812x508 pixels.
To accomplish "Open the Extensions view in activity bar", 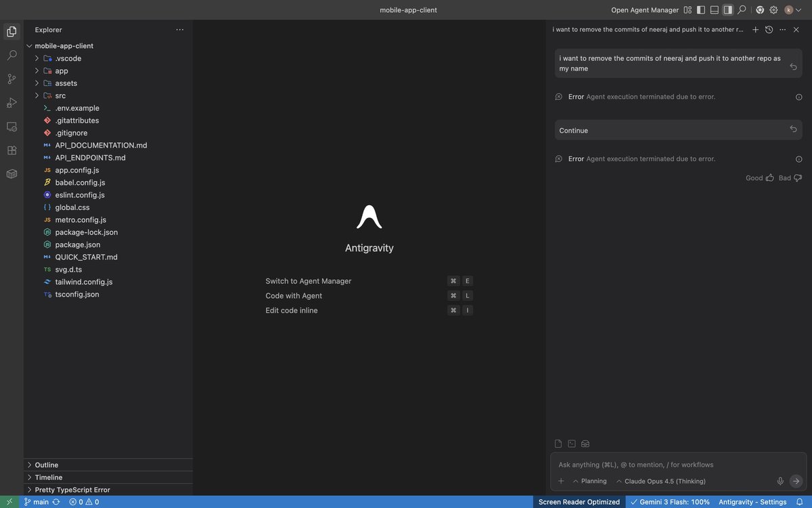I will 12,150.
